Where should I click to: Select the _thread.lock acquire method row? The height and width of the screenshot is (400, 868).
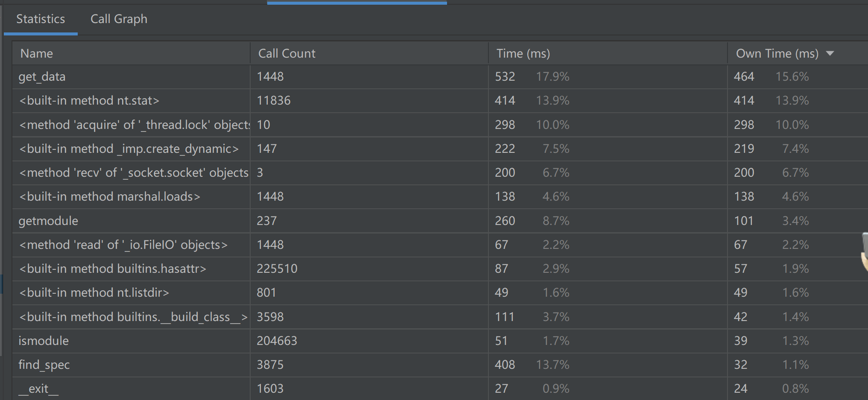[132, 125]
